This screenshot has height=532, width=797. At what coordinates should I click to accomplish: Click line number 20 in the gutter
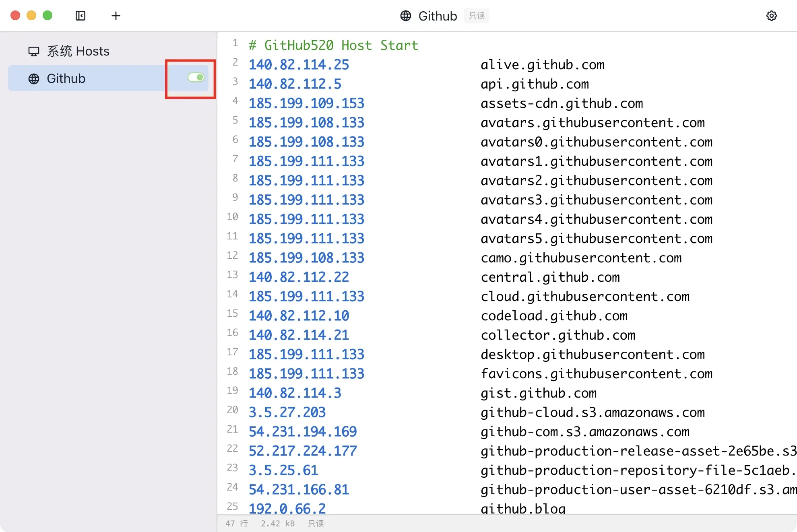coord(232,410)
